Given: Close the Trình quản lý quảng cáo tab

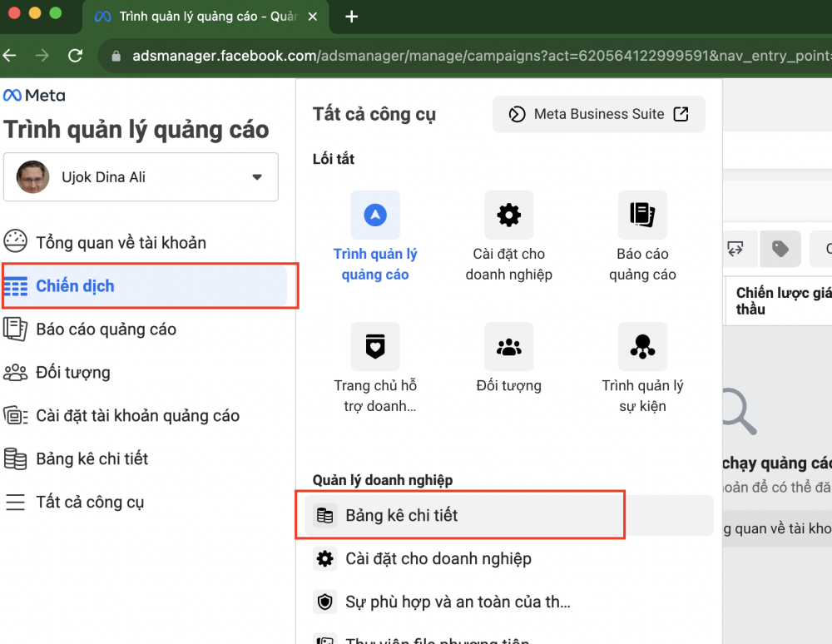Looking at the screenshot, I should click(313, 17).
